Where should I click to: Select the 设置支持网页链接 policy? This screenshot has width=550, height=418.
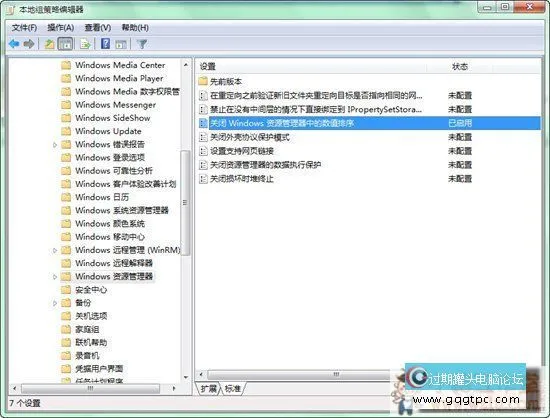click(x=242, y=151)
